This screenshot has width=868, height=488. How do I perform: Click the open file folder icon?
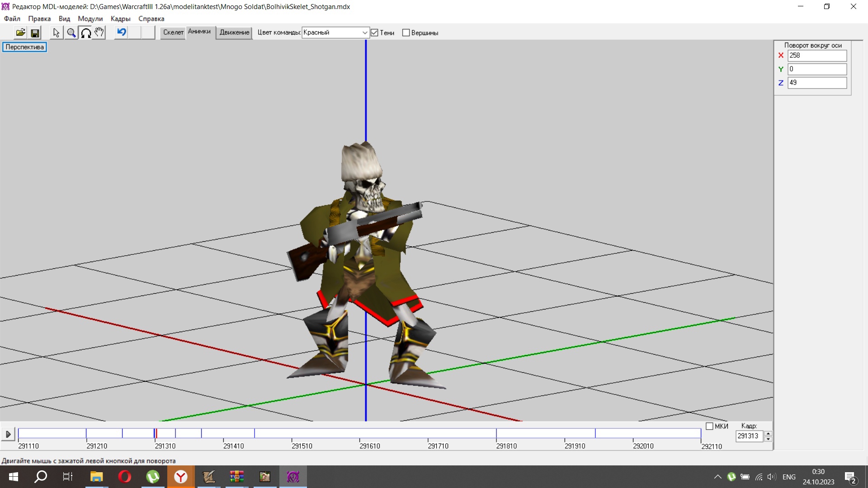tap(20, 33)
